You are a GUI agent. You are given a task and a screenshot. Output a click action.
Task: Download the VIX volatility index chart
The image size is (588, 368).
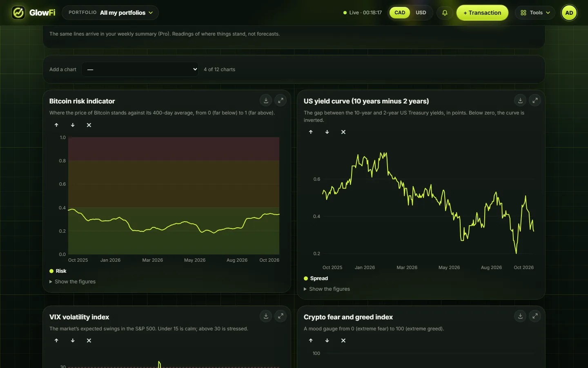266,316
